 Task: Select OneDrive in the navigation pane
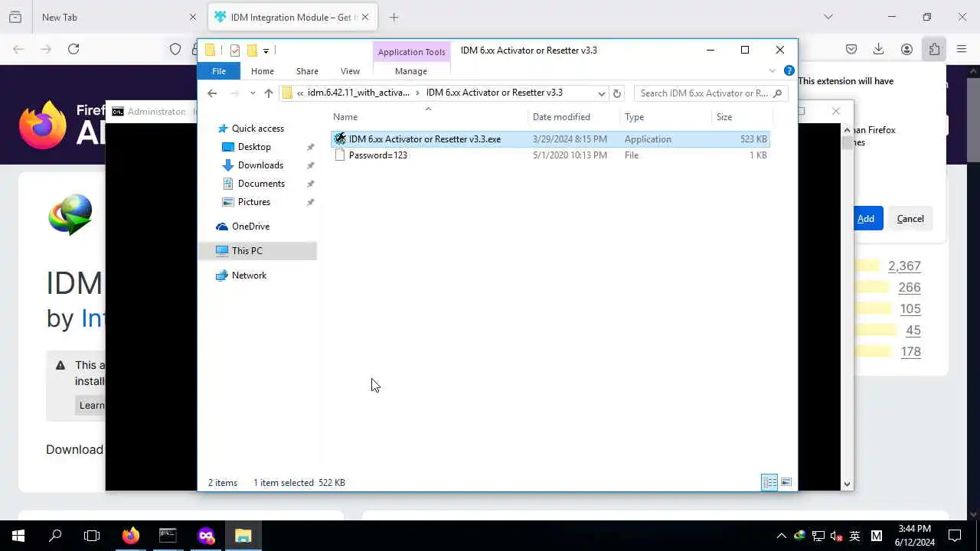click(x=250, y=227)
